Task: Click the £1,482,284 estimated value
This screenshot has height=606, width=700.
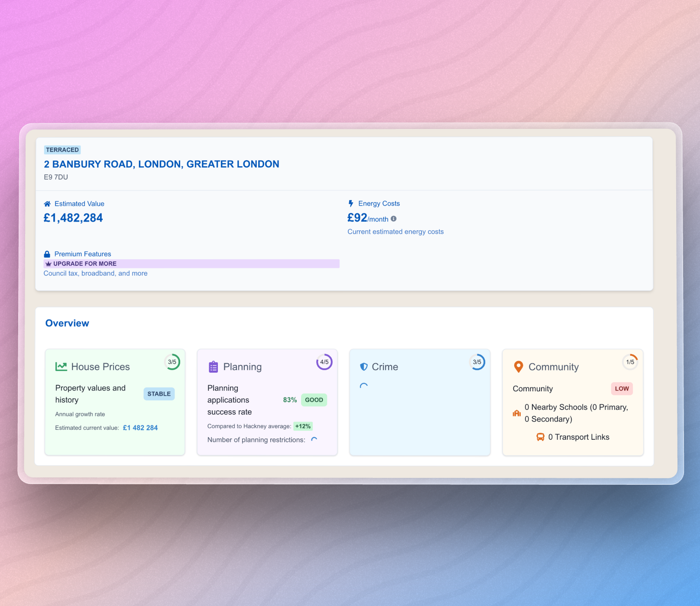Action: (x=73, y=218)
